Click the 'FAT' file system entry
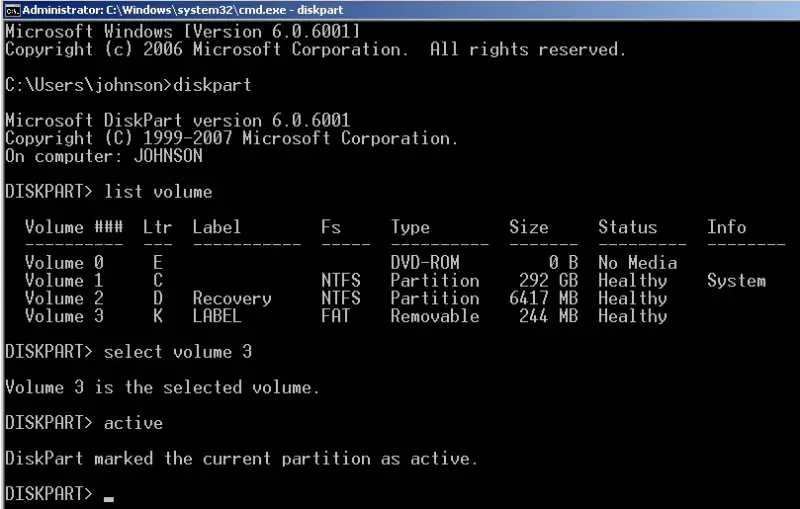Viewport: 800px width, 509px height. coord(336,316)
